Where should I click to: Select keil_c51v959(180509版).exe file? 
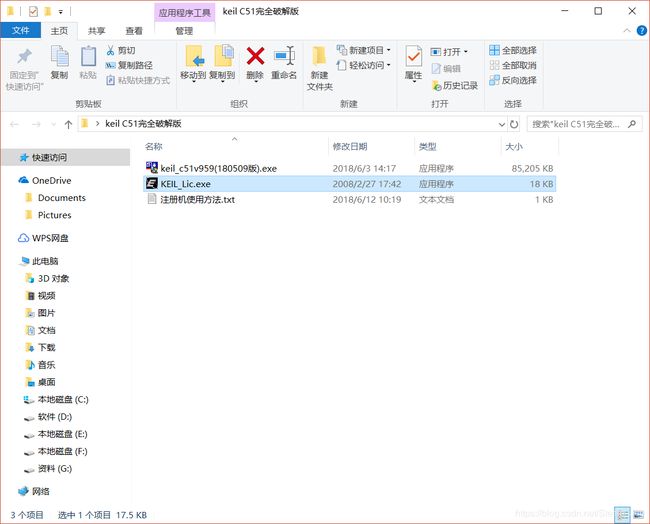pyautogui.click(x=349, y=168)
